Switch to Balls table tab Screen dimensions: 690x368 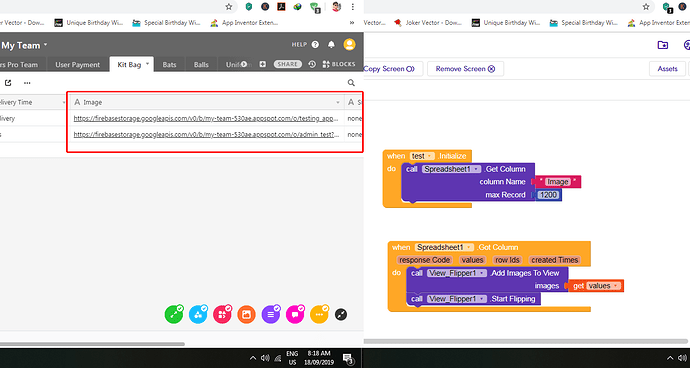[201, 65]
